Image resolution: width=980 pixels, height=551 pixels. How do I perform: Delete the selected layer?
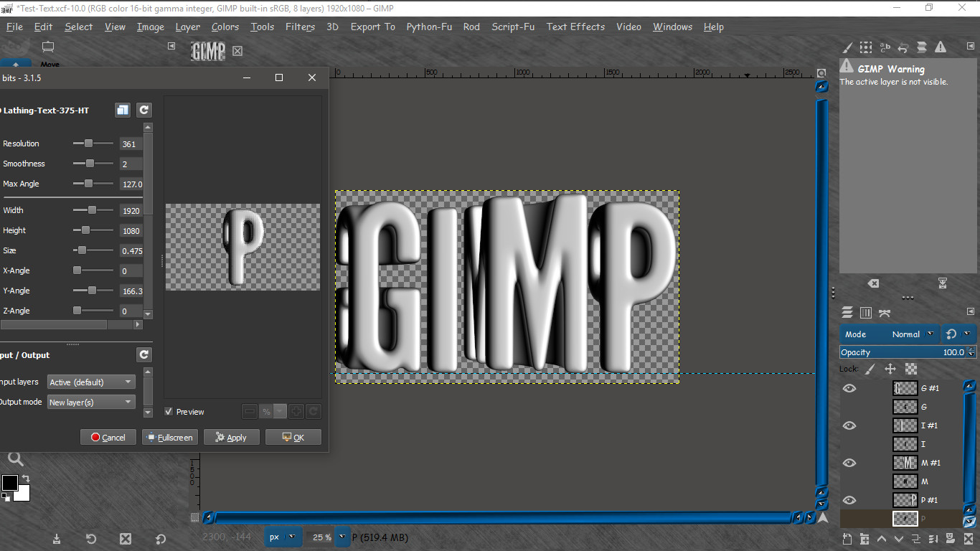(968, 539)
